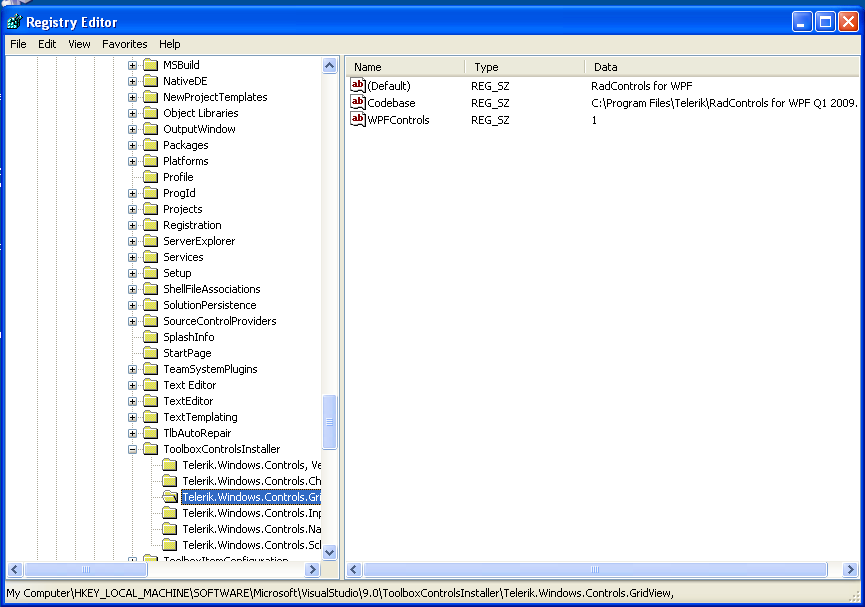The height and width of the screenshot is (607, 865).
Task: Select the WPFControls value name
Action: (398, 120)
